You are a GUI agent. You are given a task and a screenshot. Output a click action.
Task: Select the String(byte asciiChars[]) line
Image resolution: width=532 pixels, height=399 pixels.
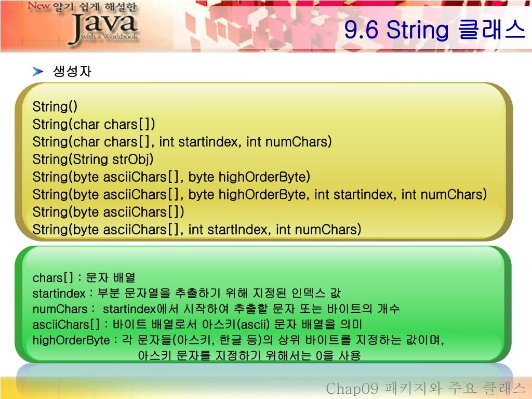[x=108, y=212]
